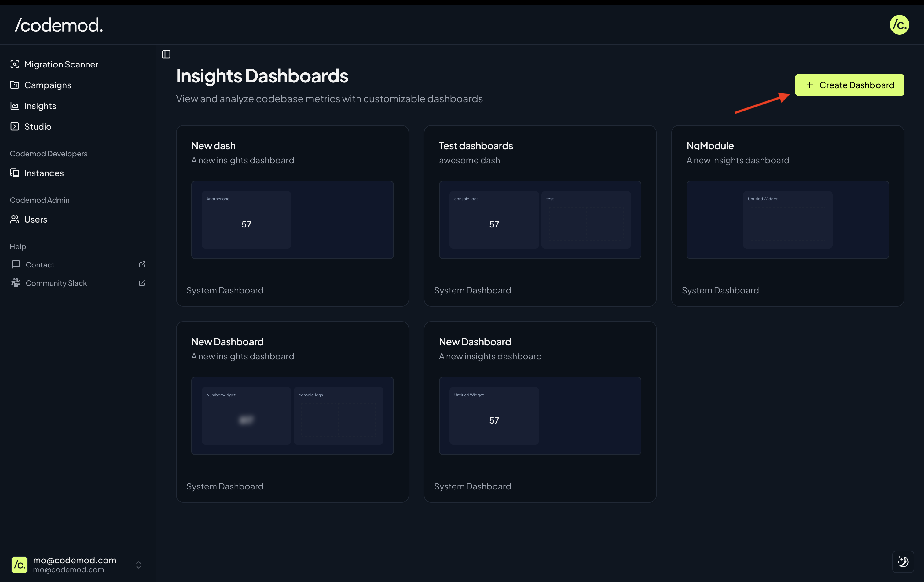Go to the Studio menu item
The image size is (924, 582).
38,126
